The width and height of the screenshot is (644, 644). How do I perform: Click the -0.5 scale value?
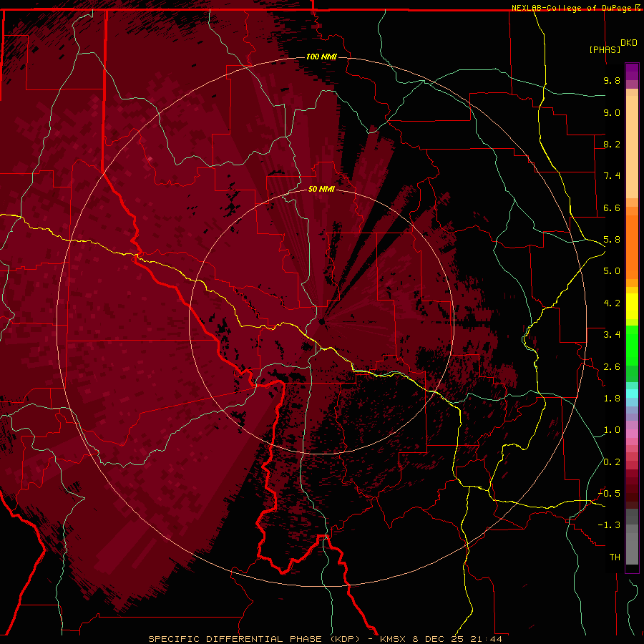pos(609,494)
